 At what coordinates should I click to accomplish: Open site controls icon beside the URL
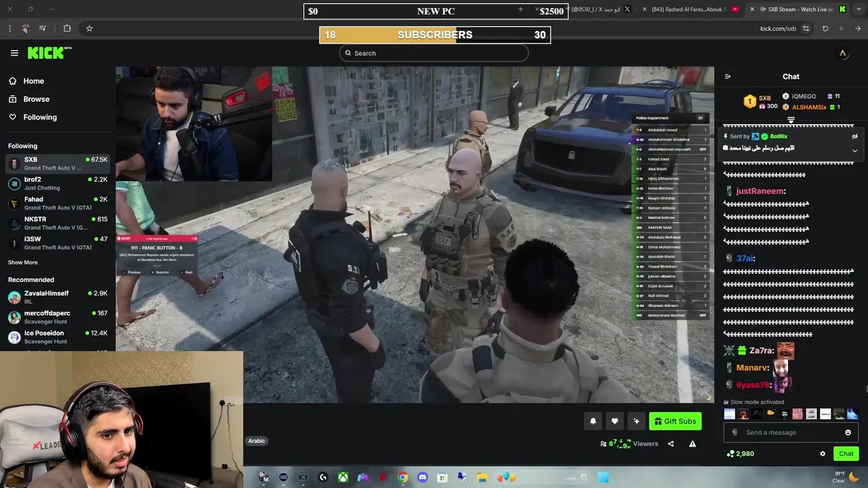pos(806,28)
